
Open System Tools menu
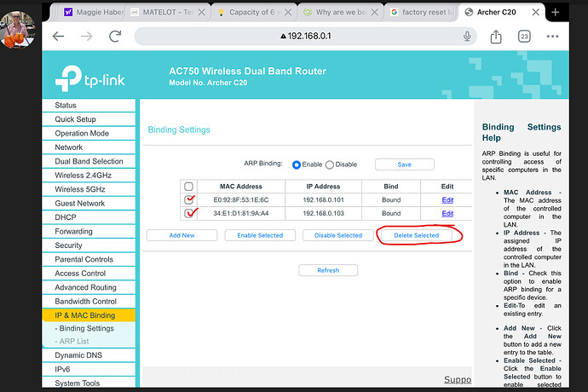click(89, 383)
